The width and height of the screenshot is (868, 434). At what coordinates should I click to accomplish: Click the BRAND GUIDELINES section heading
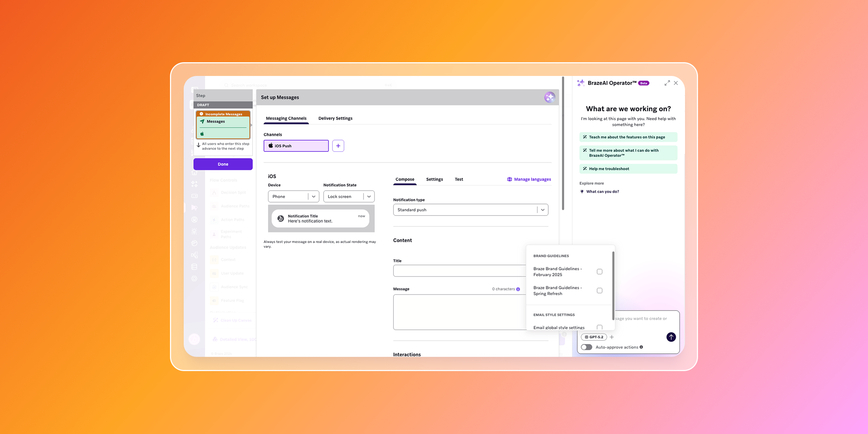tap(551, 256)
